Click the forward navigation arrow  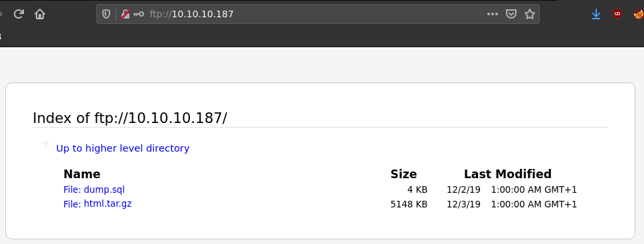pos(1,14)
